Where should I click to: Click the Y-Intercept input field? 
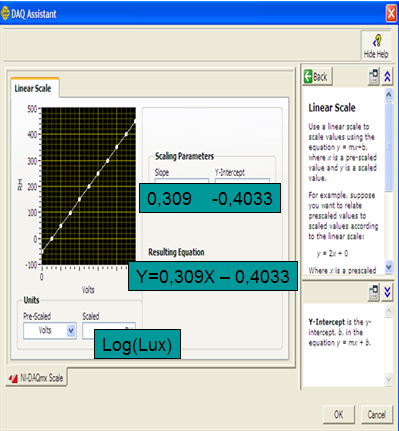point(242,181)
